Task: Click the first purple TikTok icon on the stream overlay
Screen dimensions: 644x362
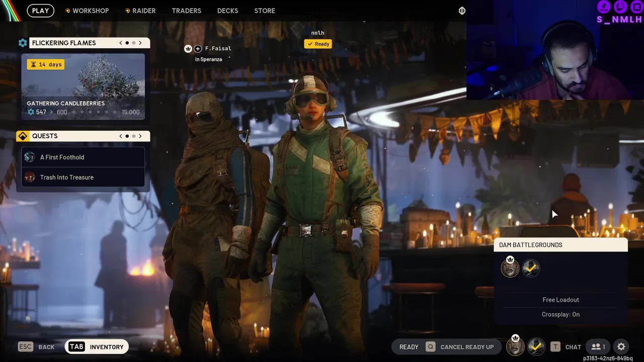Action: (604, 7)
